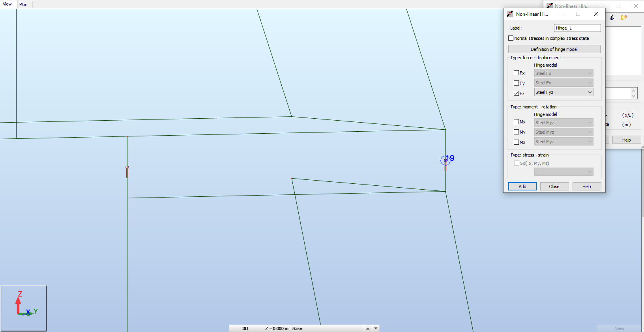
Task: Open the My Steel Myz dropdown
Action: click(x=563, y=132)
